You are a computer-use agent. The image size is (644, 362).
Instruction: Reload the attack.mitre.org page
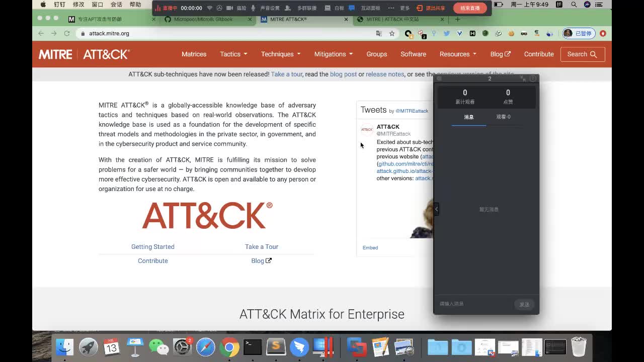coord(66,33)
